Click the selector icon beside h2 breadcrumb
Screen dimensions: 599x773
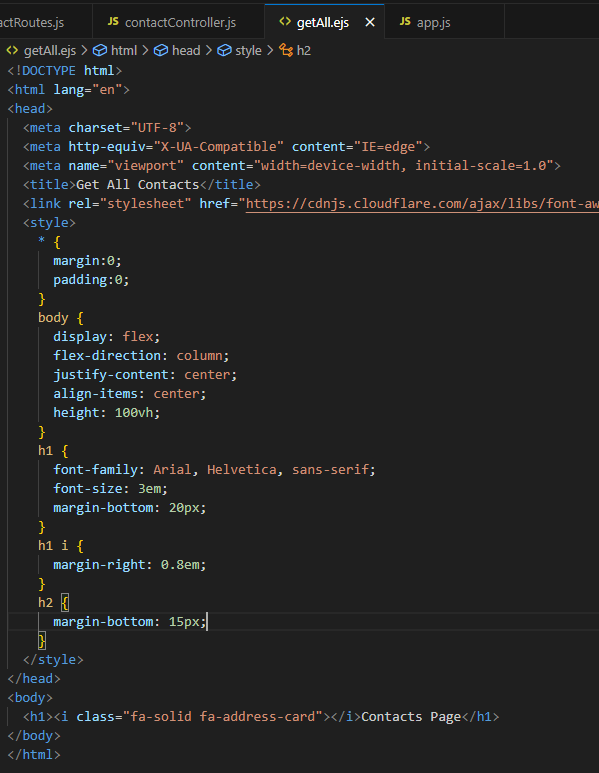point(286,50)
